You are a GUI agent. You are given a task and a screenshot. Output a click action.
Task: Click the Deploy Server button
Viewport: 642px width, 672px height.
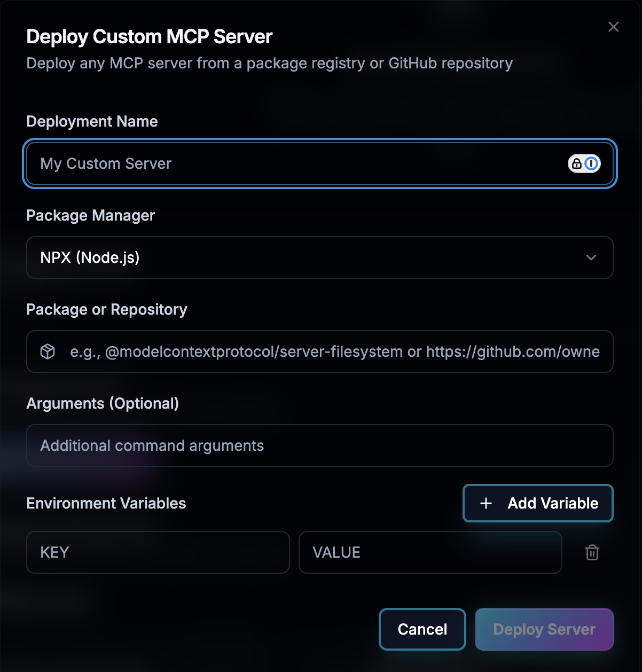tap(544, 629)
